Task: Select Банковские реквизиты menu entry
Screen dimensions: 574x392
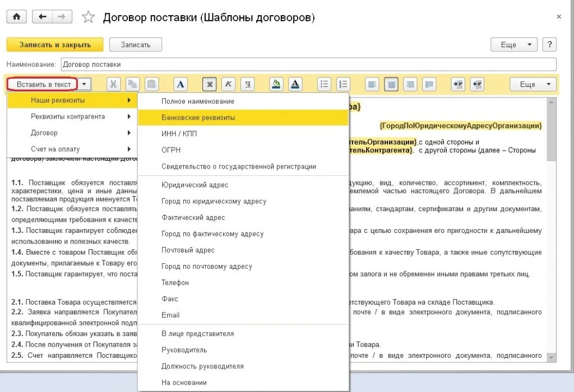Action: coord(243,118)
